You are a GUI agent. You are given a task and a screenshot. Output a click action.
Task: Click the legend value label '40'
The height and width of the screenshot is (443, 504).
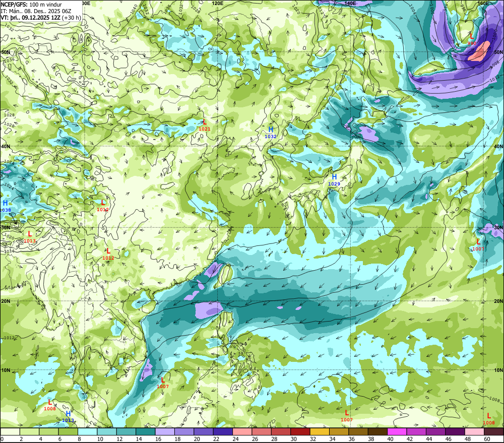tap(391, 439)
